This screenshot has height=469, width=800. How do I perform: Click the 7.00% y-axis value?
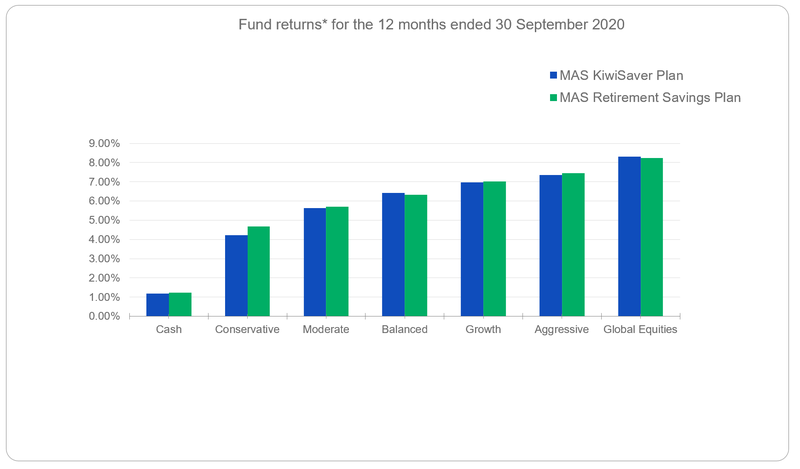(104, 182)
